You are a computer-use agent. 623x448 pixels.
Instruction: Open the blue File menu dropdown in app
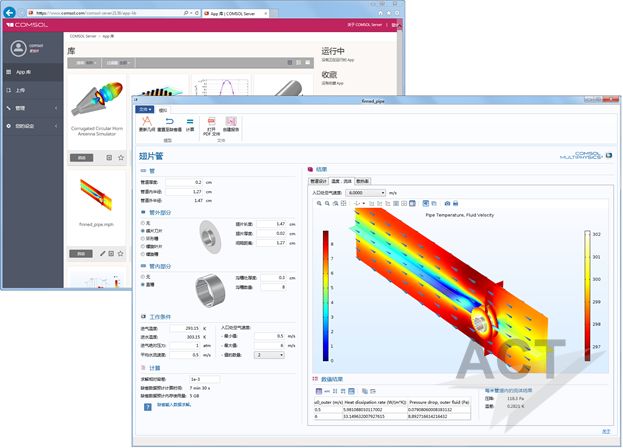click(x=145, y=109)
